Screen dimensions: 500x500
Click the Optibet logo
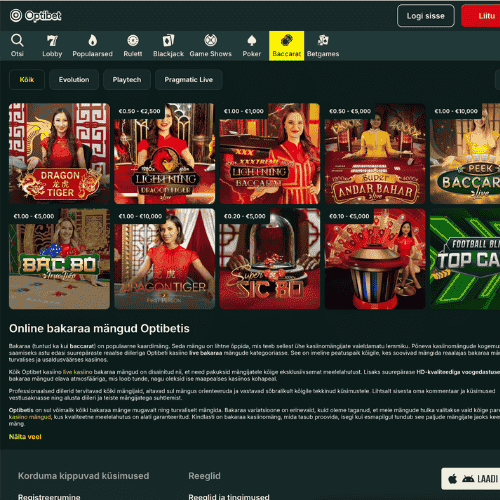coord(35,16)
